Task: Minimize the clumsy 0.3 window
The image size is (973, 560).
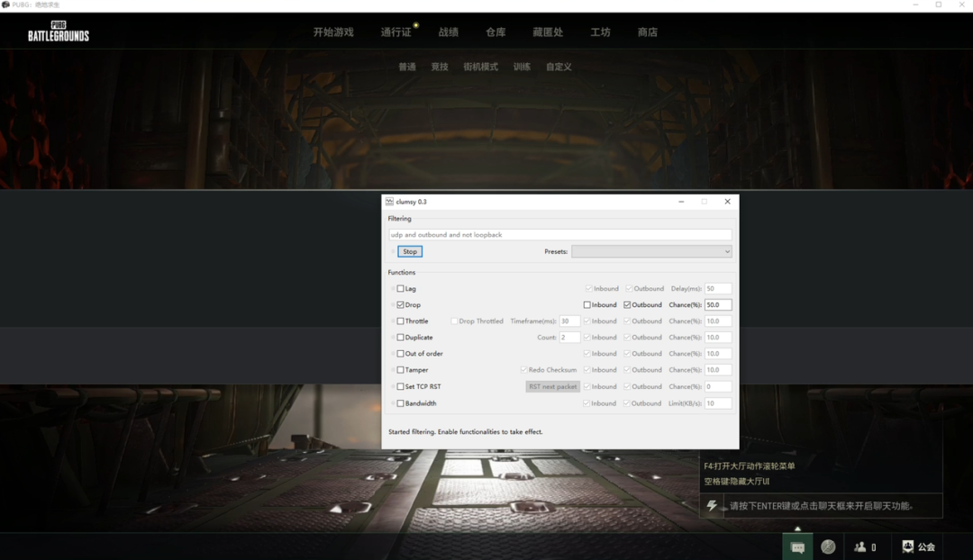Action: coord(681,202)
